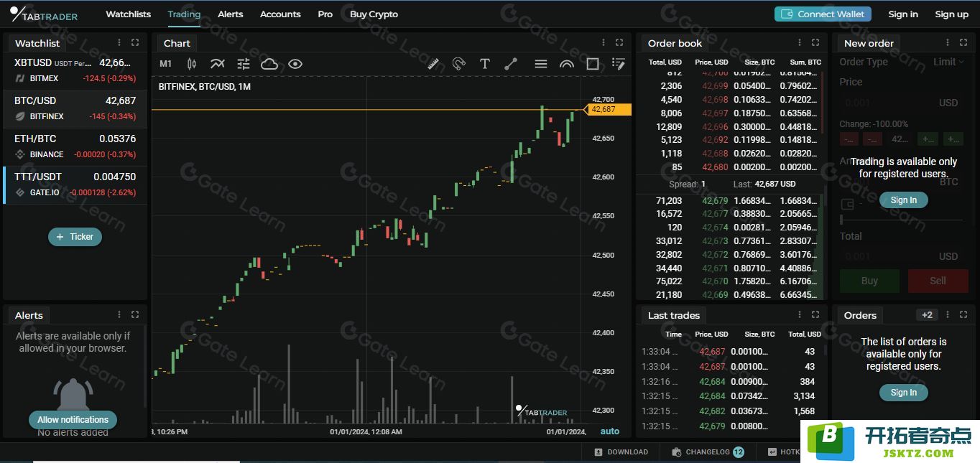Open Order book panel options menu

pyautogui.click(x=800, y=43)
